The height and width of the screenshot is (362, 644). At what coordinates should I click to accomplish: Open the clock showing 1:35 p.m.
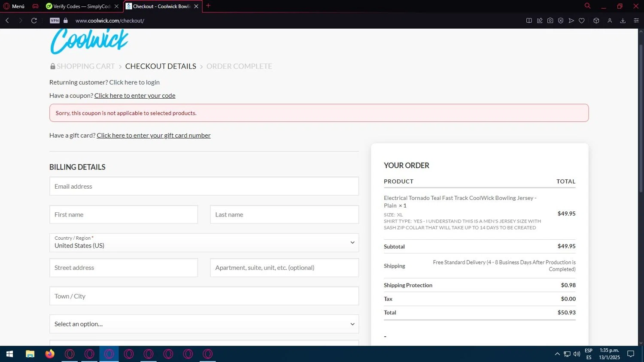click(x=609, y=354)
